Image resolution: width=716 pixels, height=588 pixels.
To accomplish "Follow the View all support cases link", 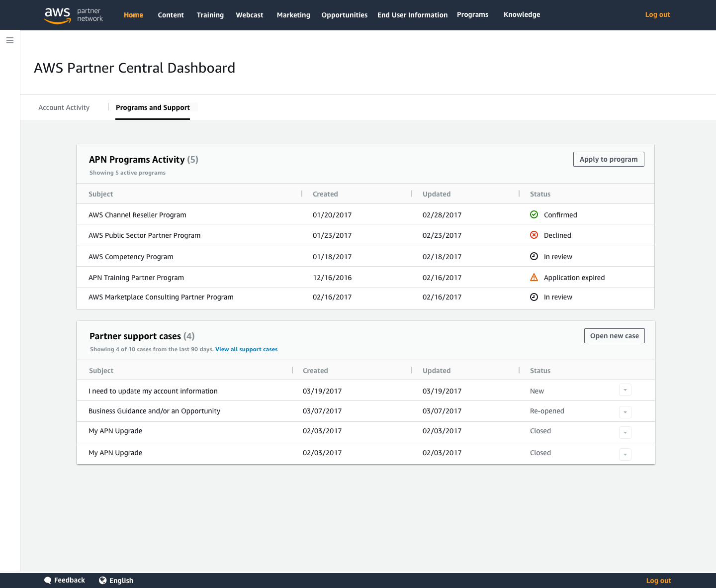I will [247, 349].
